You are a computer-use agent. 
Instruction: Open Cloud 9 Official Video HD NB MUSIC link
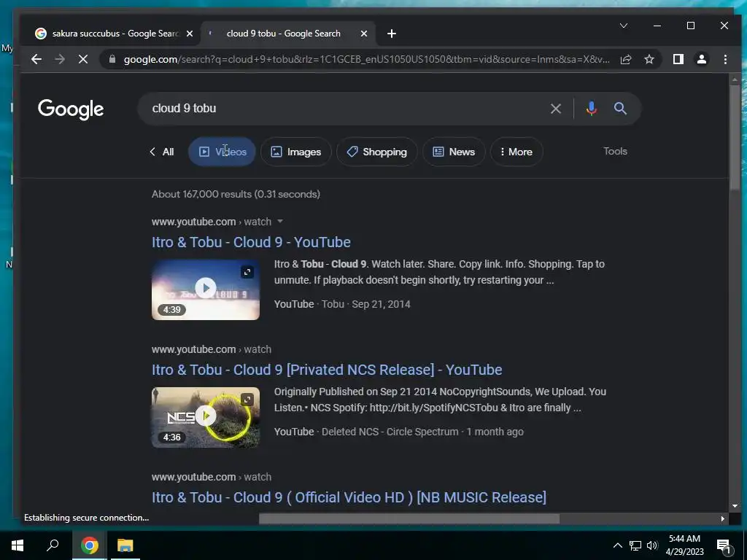[x=349, y=497]
